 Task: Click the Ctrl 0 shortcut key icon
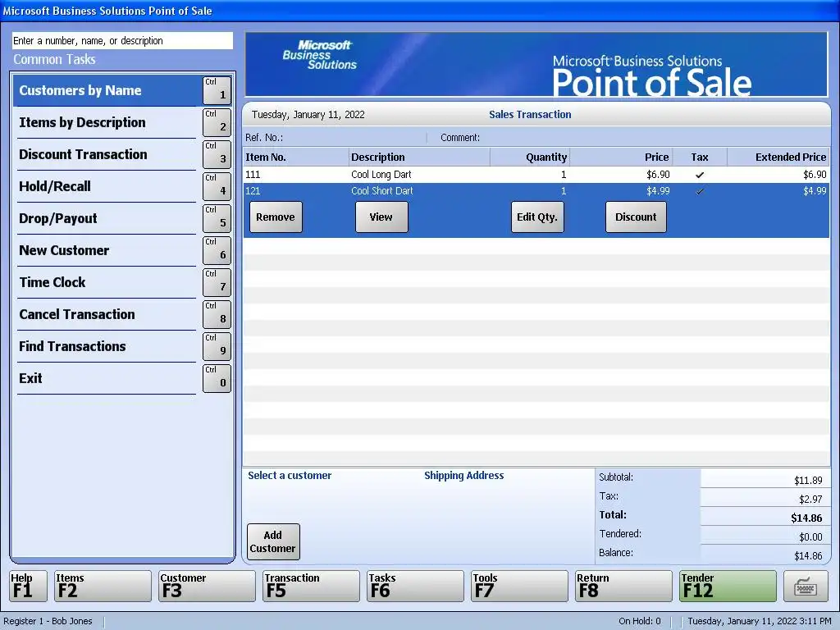217,378
